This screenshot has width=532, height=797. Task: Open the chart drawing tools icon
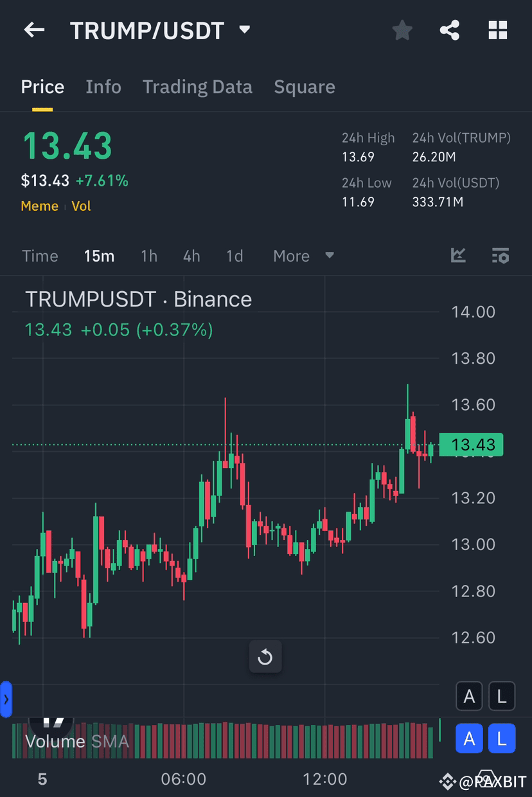coord(458,255)
